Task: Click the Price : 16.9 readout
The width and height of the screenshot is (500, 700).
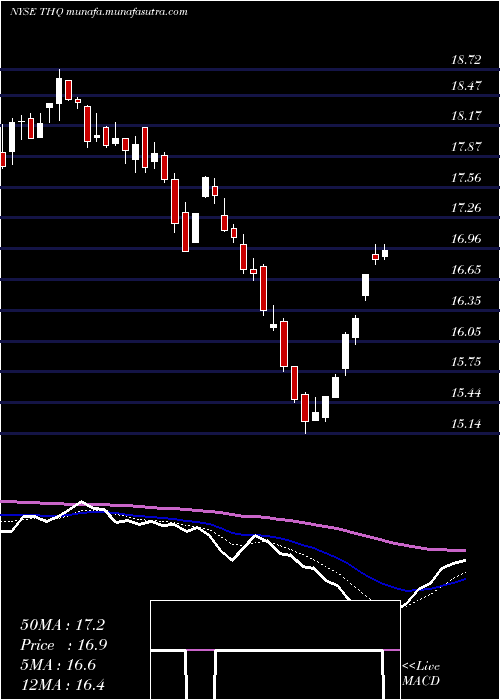Action: click(x=63, y=645)
